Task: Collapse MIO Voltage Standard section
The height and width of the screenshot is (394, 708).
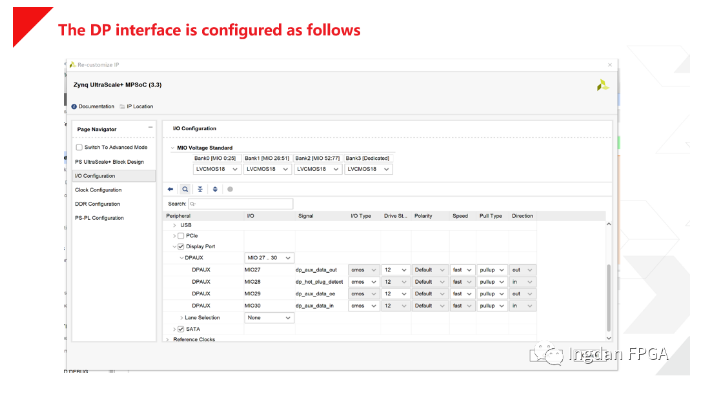Action: 172,148
